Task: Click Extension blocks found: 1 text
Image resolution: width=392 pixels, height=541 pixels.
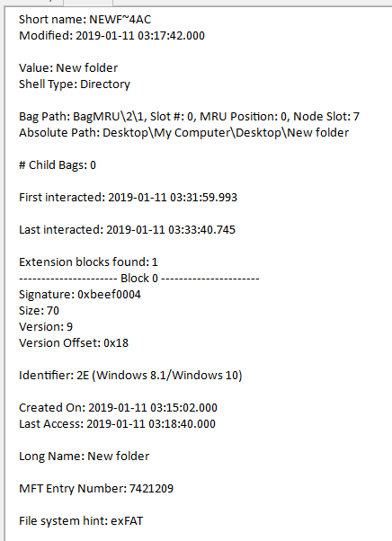Action: [x=88, y=262]
